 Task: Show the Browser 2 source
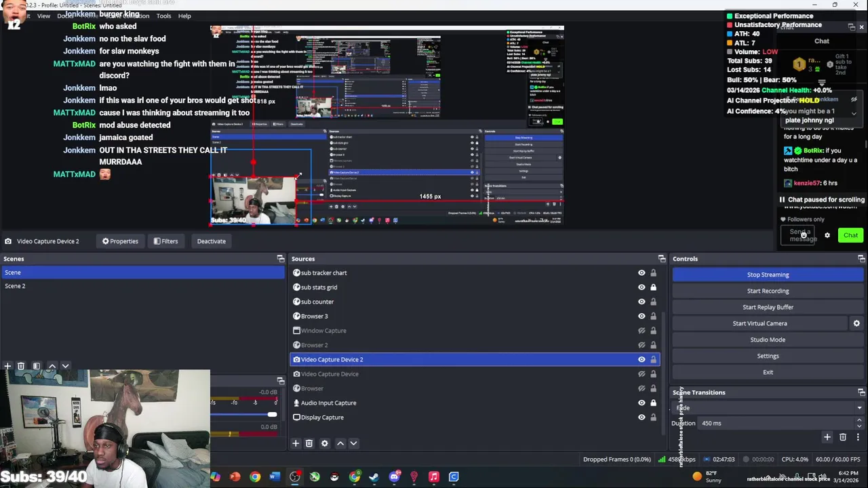(642, 345)
